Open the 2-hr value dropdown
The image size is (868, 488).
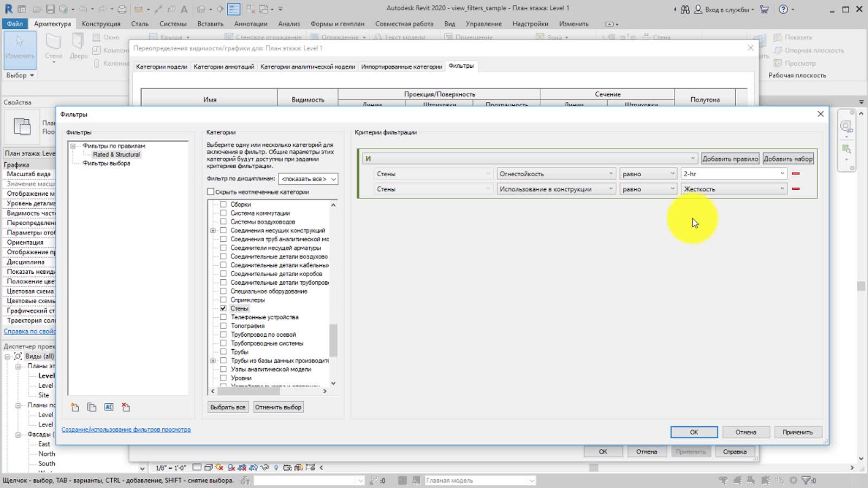pyautogui.click(x=734, y=174)
